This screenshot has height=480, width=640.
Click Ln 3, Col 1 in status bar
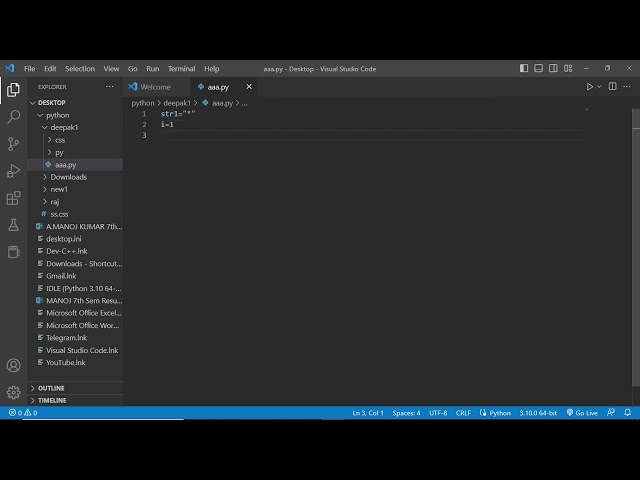(x=368, y=413)
